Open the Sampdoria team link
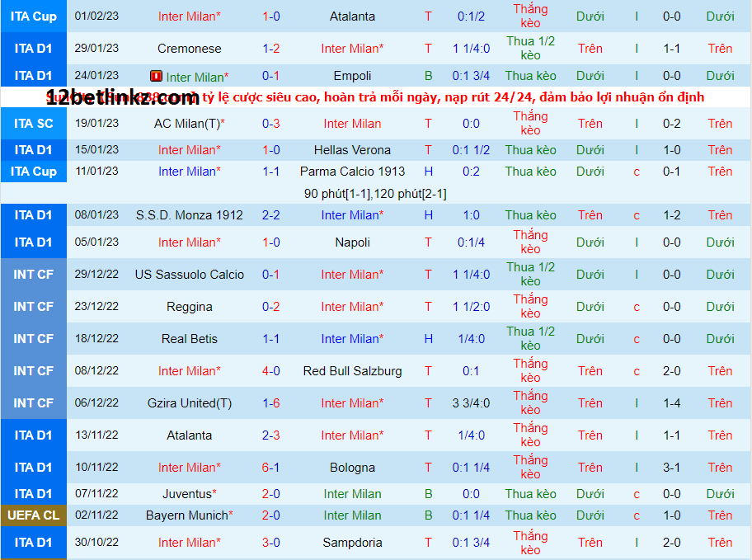Viewport: 752px width, 560px height. tap(352, 543)
